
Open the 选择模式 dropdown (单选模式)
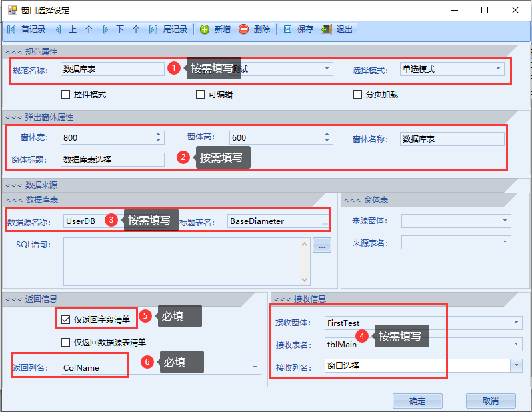point(498,69)
